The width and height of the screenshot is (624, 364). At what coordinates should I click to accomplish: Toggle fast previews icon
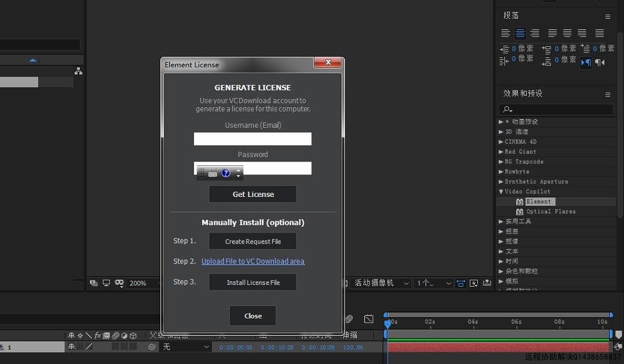(474, 284)
